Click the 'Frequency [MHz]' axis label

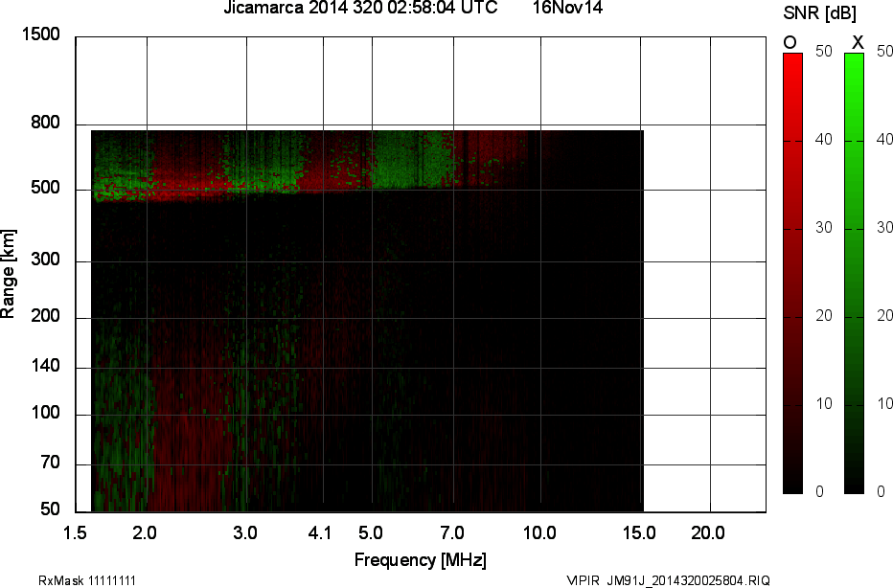click(421, 560)
